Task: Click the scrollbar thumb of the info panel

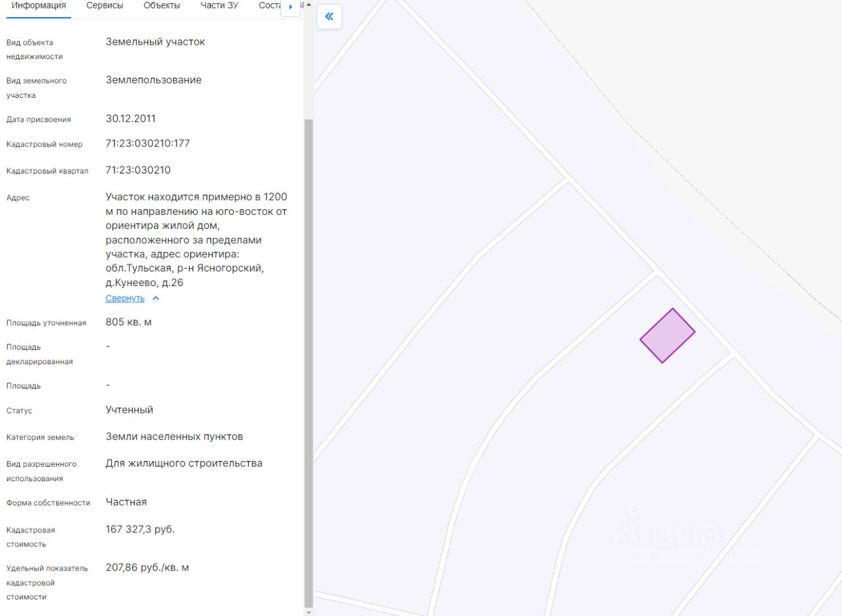Action: (309, 363)
